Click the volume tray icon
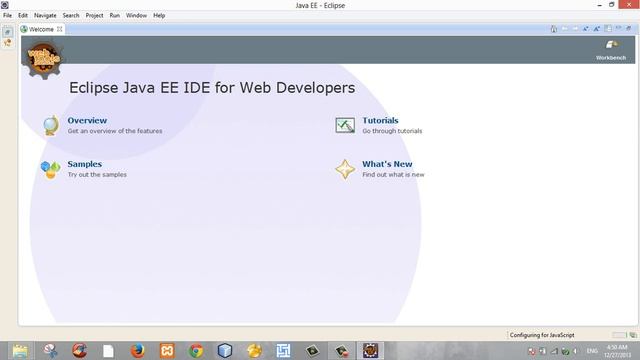640x360 pixels. [576, 351]
